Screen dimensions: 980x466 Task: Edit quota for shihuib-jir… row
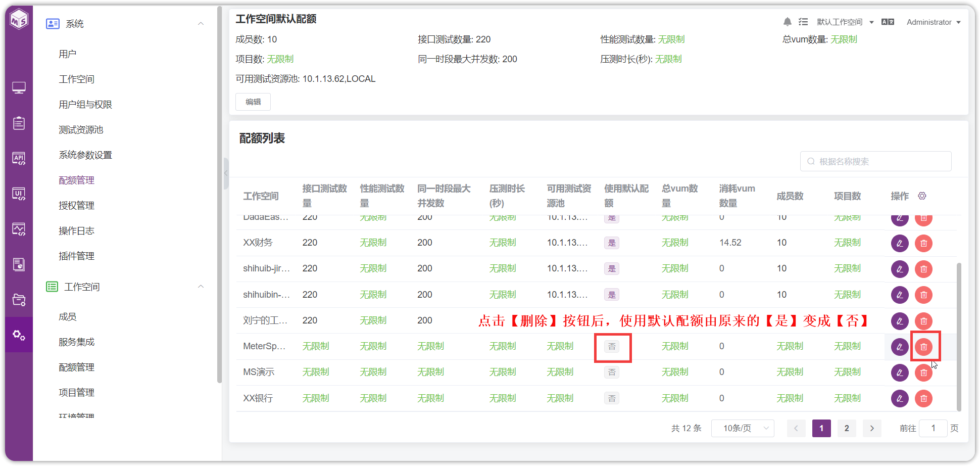(x=900, y=269)
